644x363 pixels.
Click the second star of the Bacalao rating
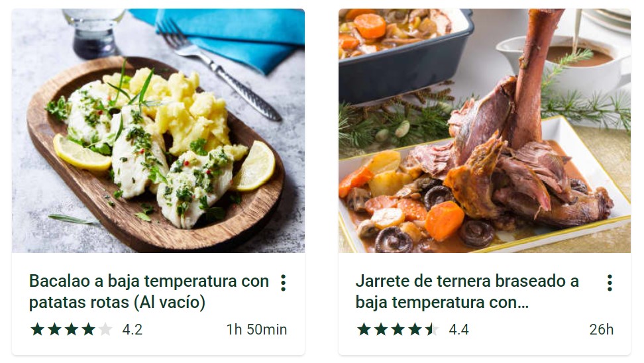[54, 329]
